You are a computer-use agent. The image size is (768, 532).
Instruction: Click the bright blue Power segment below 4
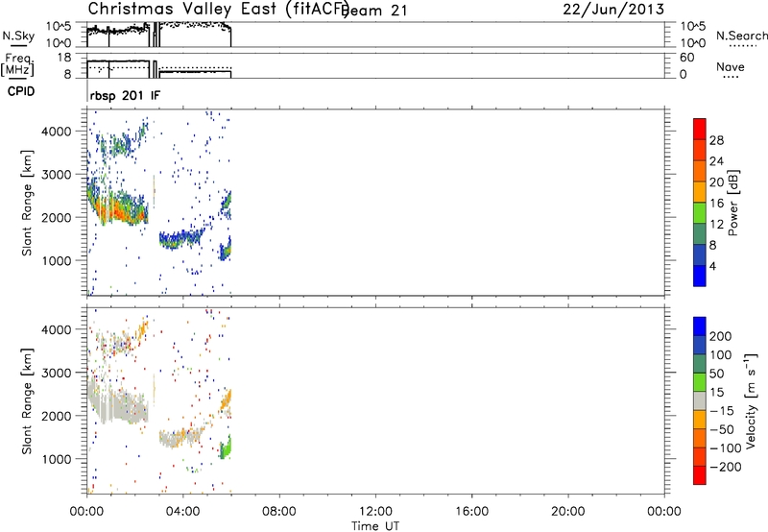coord(700,276)
